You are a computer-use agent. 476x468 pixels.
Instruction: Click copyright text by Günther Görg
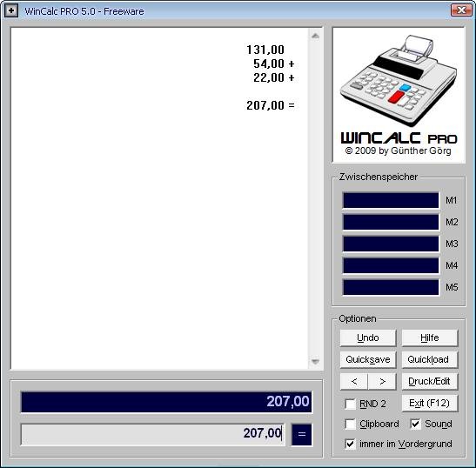398,150
